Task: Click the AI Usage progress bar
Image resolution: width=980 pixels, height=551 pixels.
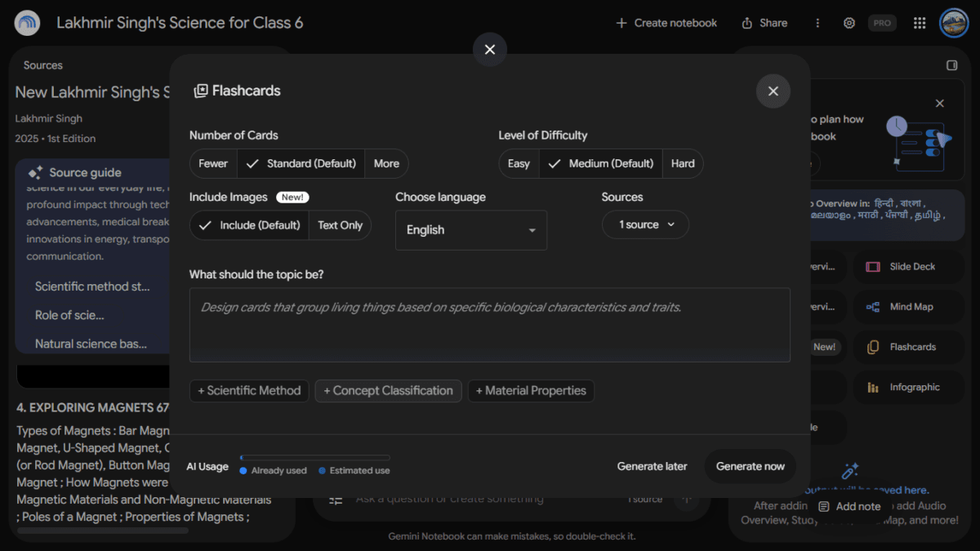Action: coord(314,457)
